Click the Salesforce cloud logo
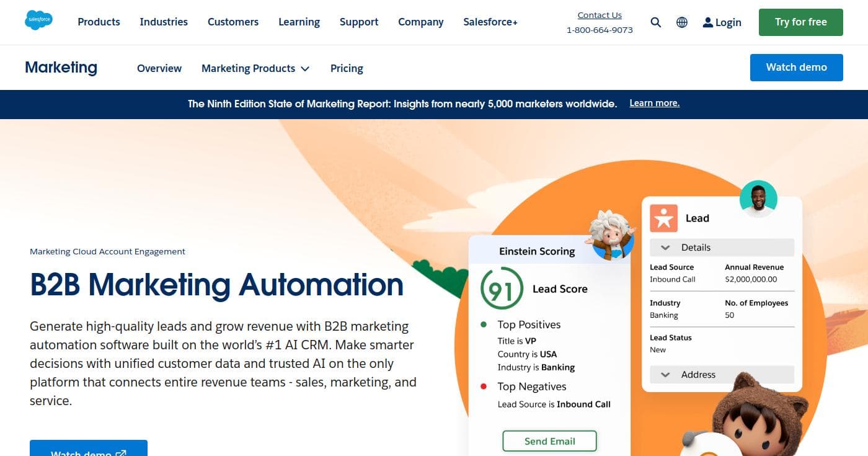 (38, 19)
